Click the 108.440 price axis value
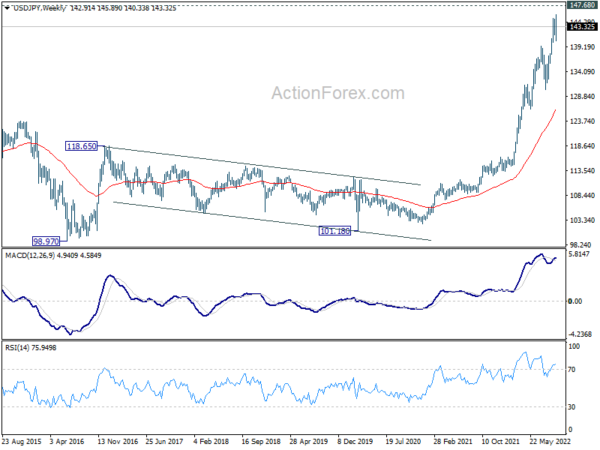This screenshot has height=450, width=600. [x=582, y=196]
